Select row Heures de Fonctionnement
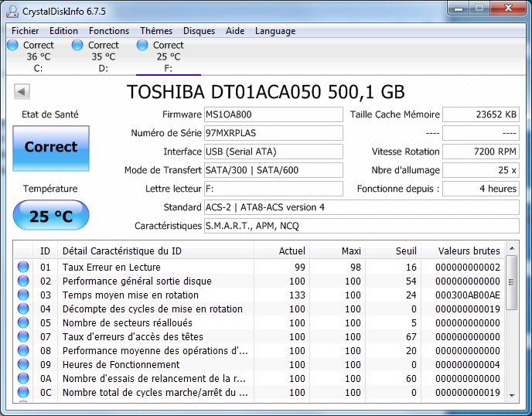 click(259, 364)
